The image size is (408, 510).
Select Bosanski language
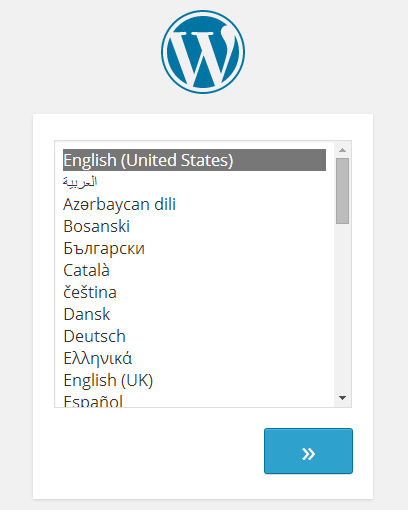click(x=194, y=226)
